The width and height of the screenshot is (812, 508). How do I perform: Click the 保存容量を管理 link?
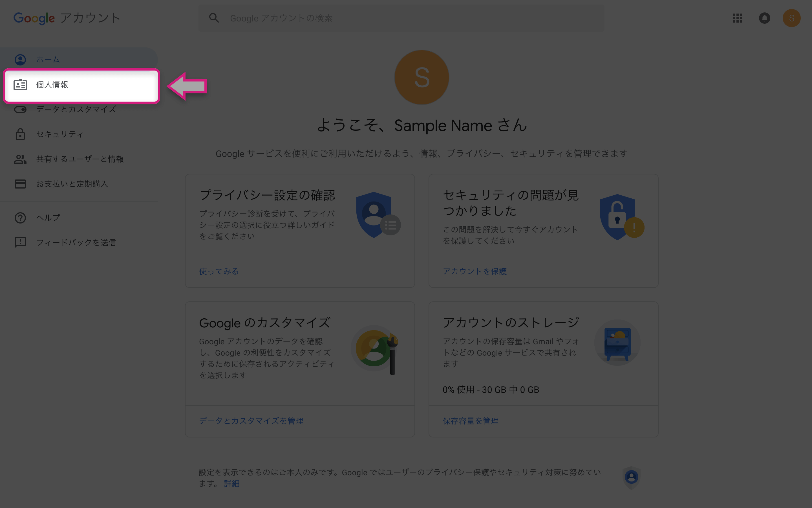tap(470, 421)
